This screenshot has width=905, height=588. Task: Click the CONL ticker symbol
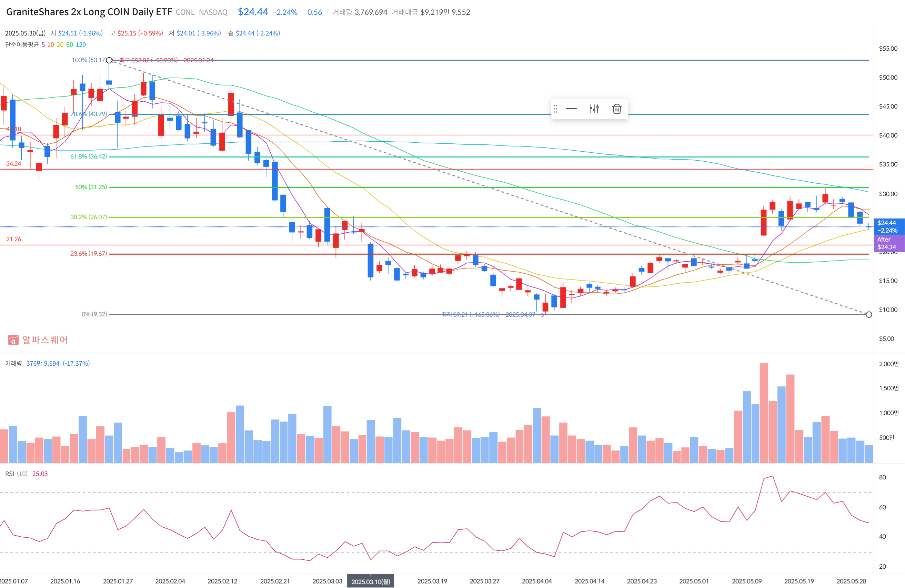click(x=185, y=12)
